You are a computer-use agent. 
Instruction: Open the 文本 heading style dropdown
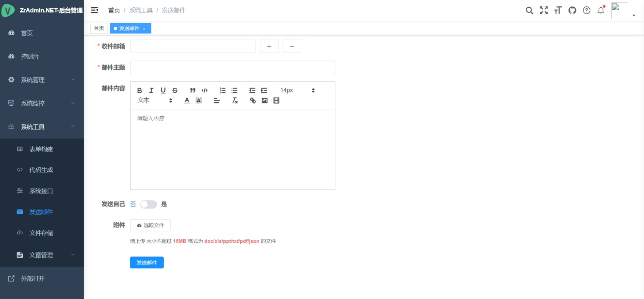(154, 101)
